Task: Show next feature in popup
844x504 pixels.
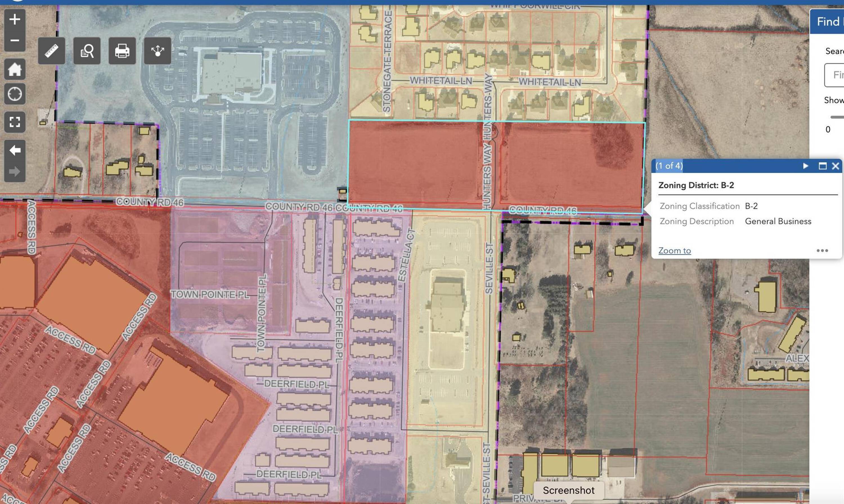Action: [805, 166]
